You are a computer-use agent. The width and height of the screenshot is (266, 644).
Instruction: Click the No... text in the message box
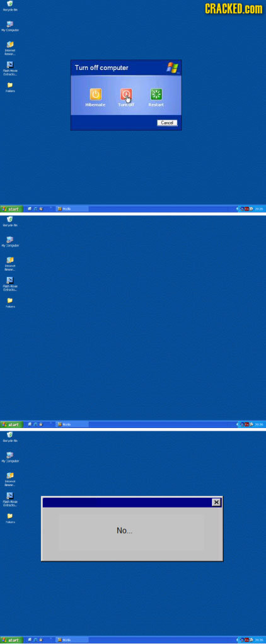point(125,531)
